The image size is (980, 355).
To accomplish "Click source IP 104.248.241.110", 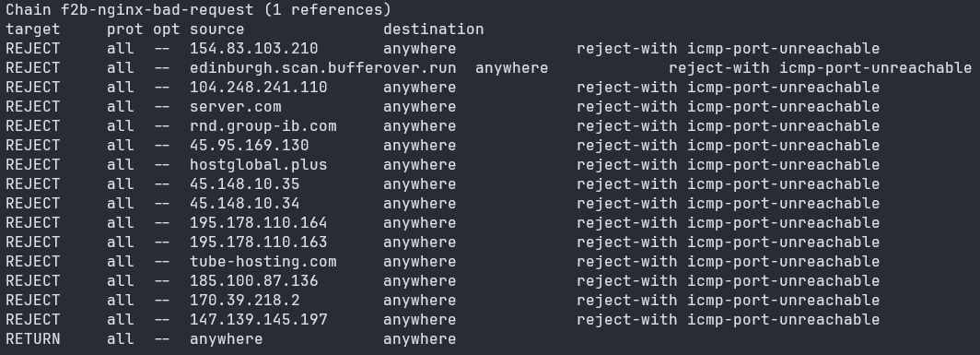I will (258, 88).
